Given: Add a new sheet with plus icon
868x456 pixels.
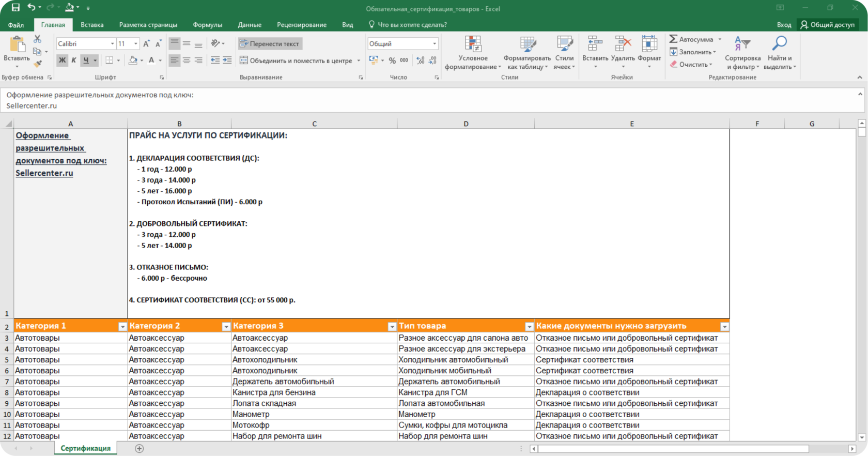Looking at the screenshot, I should tap(139, 448).
